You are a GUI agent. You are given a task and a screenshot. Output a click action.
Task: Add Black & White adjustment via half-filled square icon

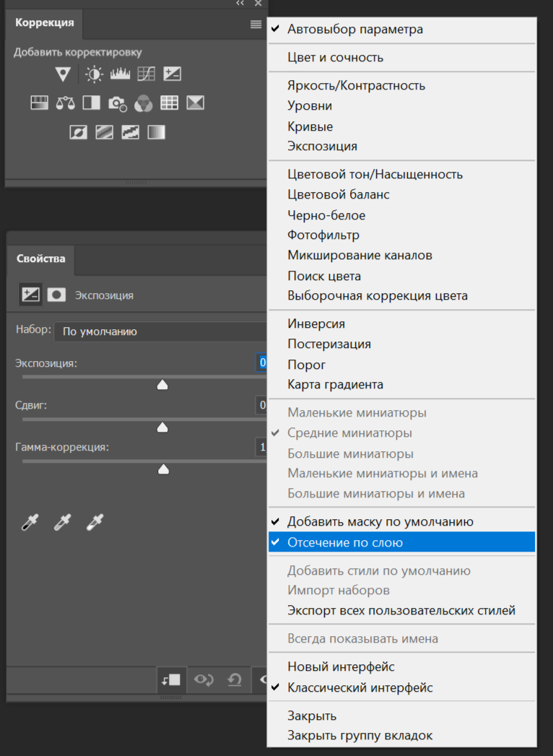click(91, 103)
